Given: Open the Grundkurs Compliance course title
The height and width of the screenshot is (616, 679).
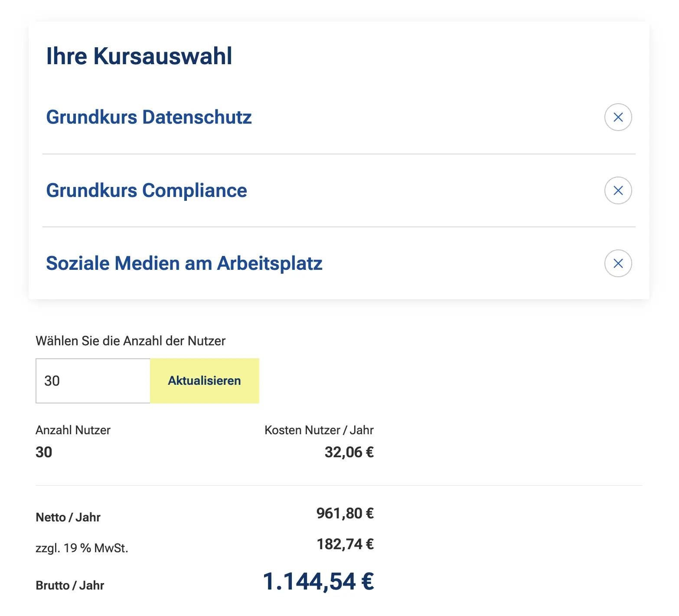Looking at the screenshot, I should click(x=147, y=190).
